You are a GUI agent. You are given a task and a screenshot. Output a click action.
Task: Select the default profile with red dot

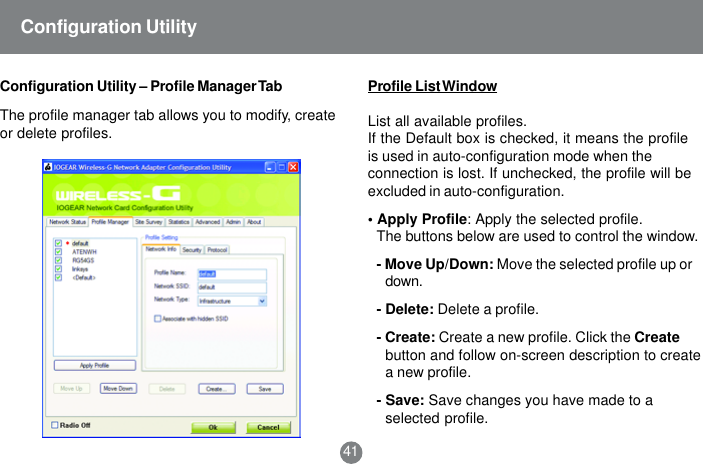tap(80, 243)
